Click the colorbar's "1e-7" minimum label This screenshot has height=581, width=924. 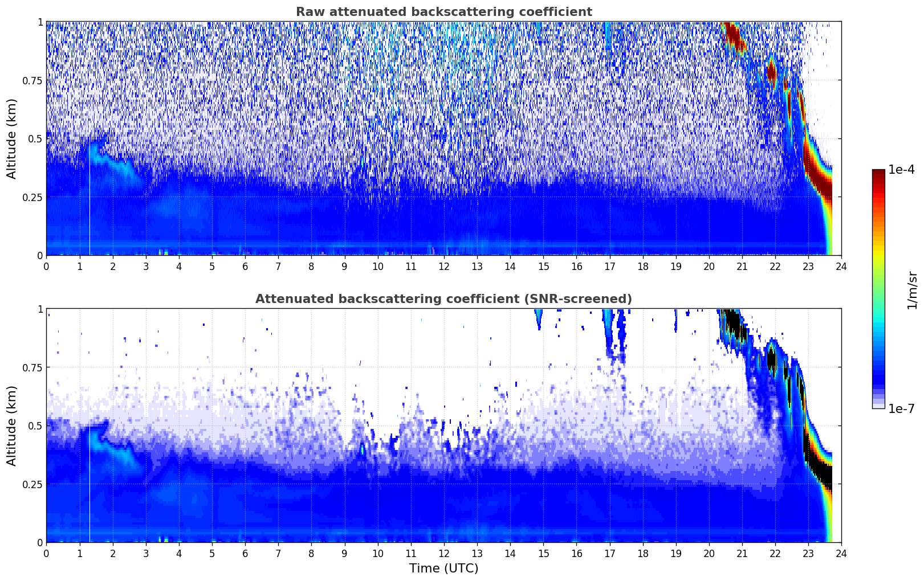coord(901,408)
